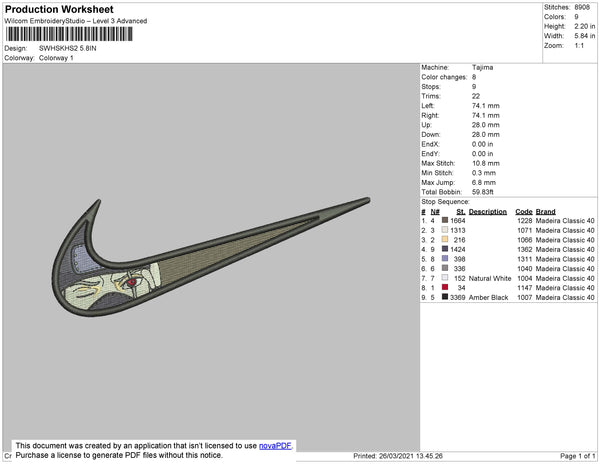Click the Wilcom EmbroideryStudio subtitle text
Image resolution: width=600 pixels, height=464 pixels.
click(76, 21)
